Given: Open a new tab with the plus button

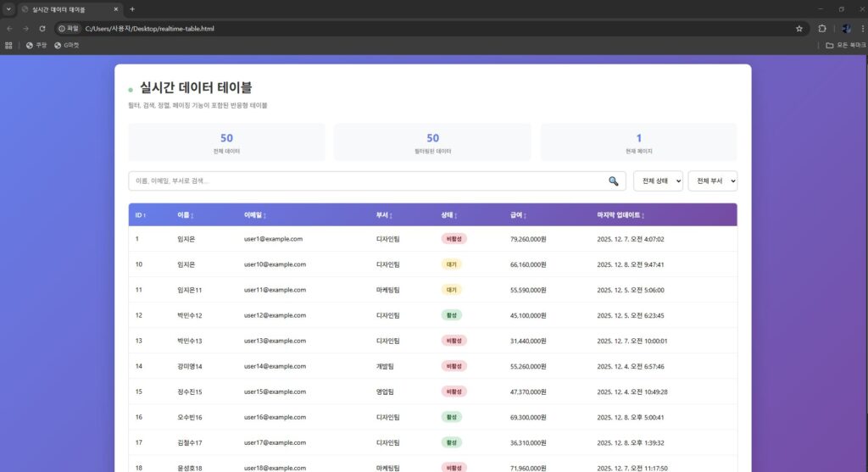Looking at the screenshot, I should click(131, 9).
